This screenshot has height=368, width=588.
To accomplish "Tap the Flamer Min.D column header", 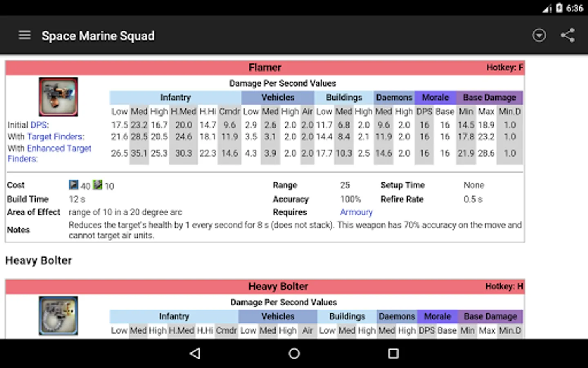I will [x=510, y=112].
